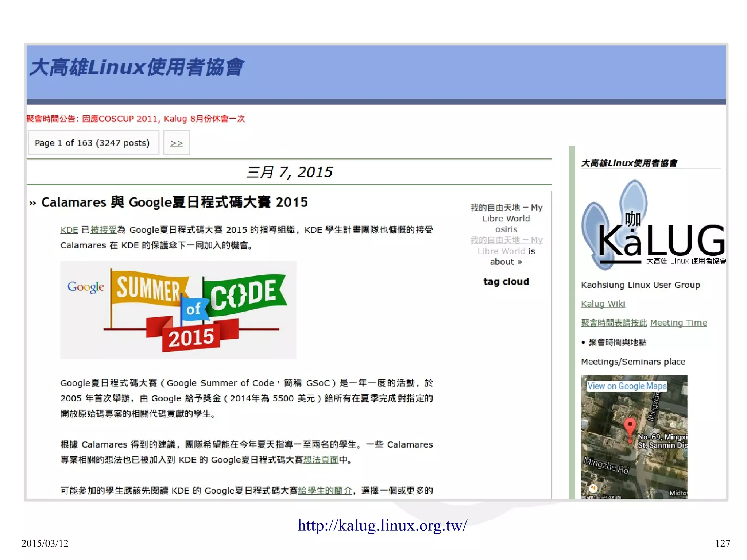Click the restaurant marker icon on map
This screenshot has height=560, width=747.
[x=593, y=488]
